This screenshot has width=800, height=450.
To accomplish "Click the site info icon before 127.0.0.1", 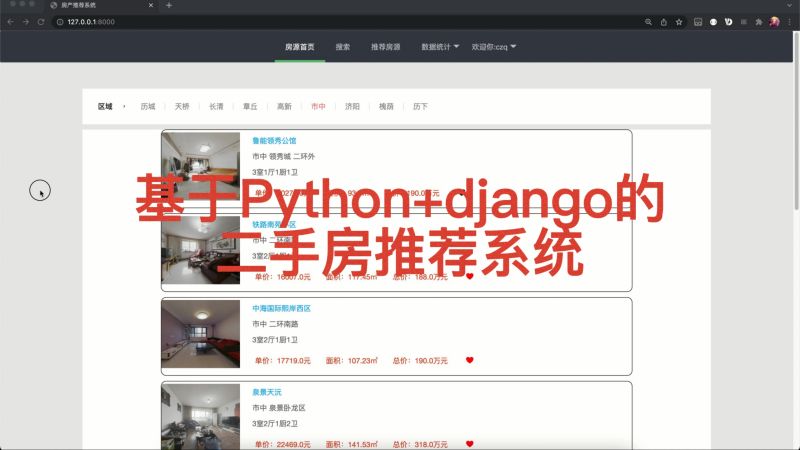I will [60, 22].
